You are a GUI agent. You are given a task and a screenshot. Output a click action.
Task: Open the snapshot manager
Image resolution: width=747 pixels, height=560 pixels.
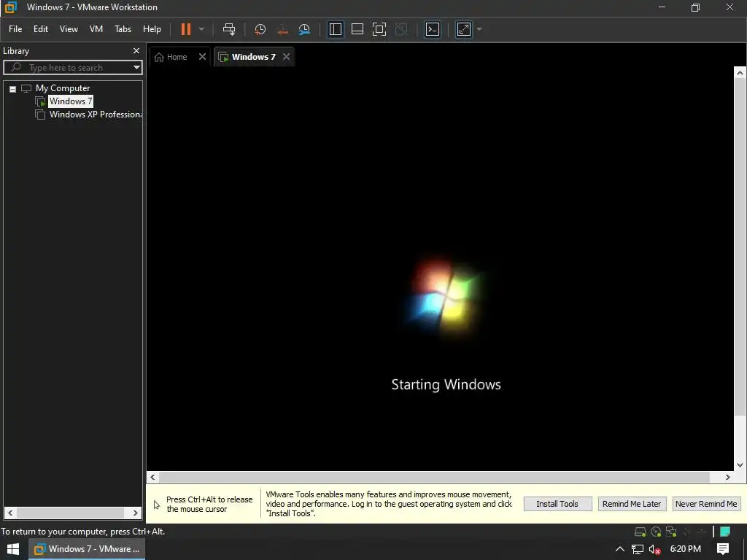point(304,29)
